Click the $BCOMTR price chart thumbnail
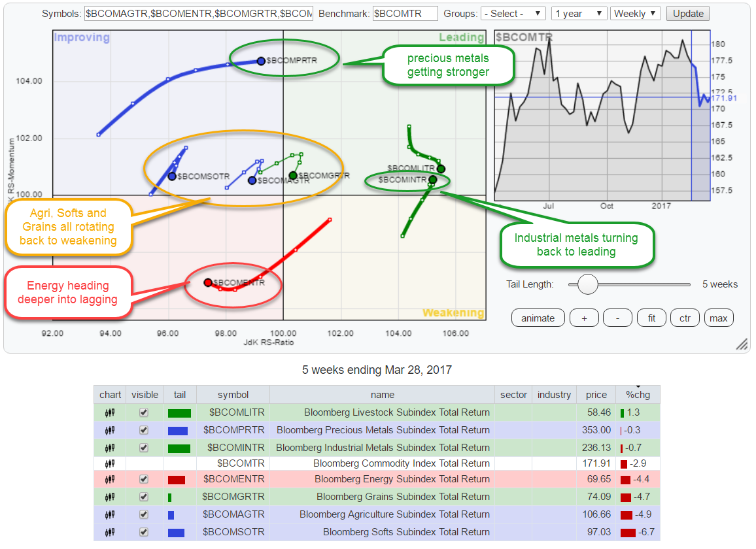Image resolution: width=756 pixels, height=549 pixels. (x=602, y=116)
